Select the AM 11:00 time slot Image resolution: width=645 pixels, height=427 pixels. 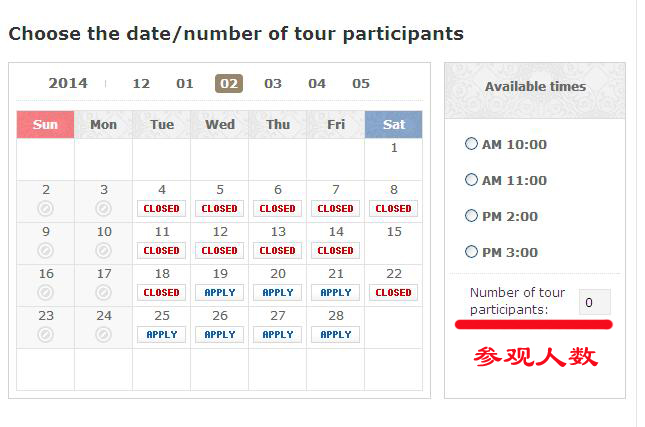pyautogui.click(x=471, y=180)
